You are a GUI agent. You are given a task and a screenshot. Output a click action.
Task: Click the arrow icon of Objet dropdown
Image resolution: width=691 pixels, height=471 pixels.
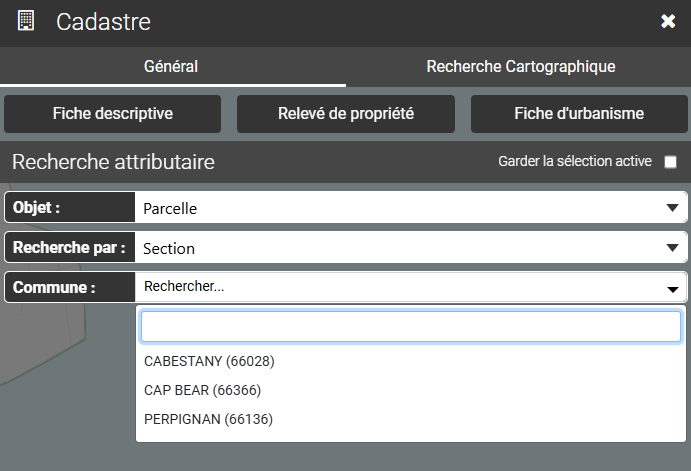point(672,209)
